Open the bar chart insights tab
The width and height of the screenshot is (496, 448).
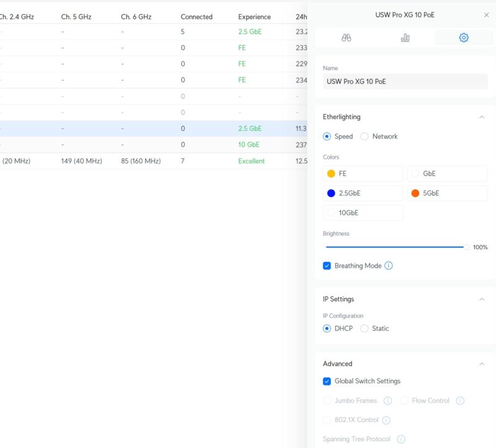pos(405,38)
